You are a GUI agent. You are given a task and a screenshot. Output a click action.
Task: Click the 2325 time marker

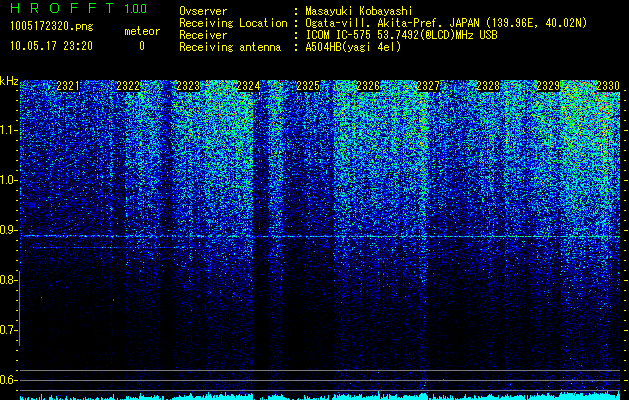click(x=308, y=86)
